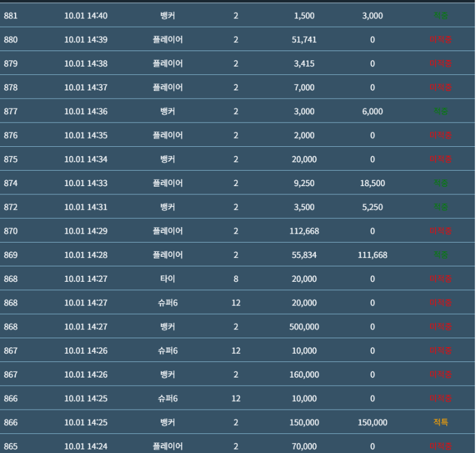Viewport: 476px width, 453px height.
Task: Click the 10.01 14:24 timestamp
Action: pos(86,446)
